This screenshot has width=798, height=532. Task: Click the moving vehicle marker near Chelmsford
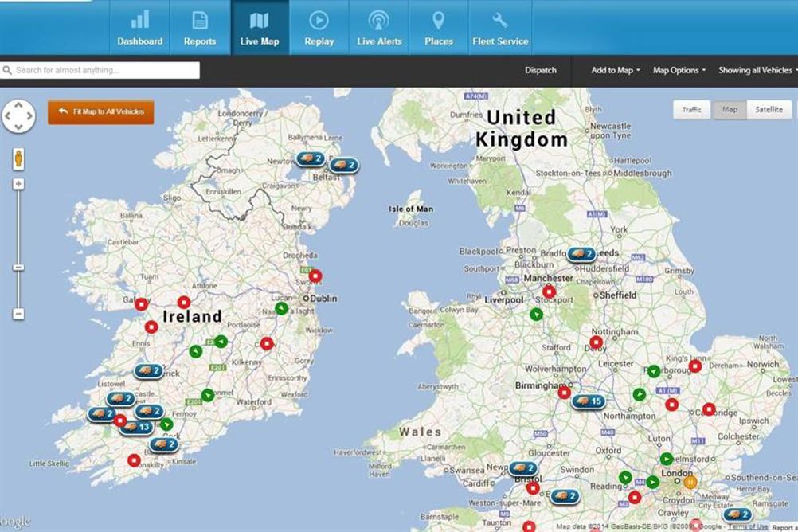[x=666, y=459]
